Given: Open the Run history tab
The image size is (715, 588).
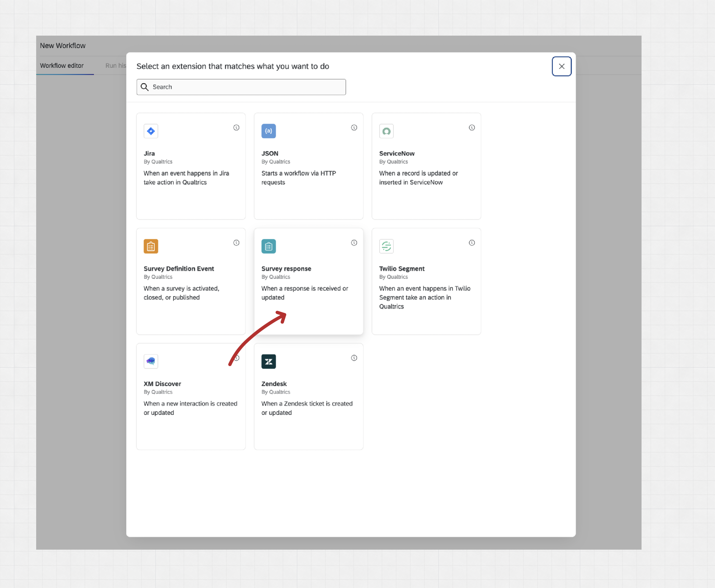Looking at the screenshot, I should (x=116, y=66).
